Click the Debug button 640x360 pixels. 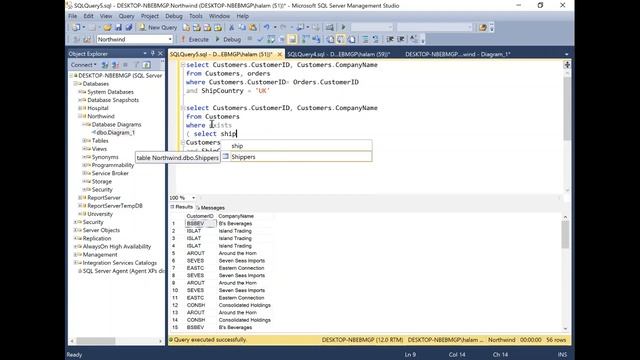coord(228,39)
